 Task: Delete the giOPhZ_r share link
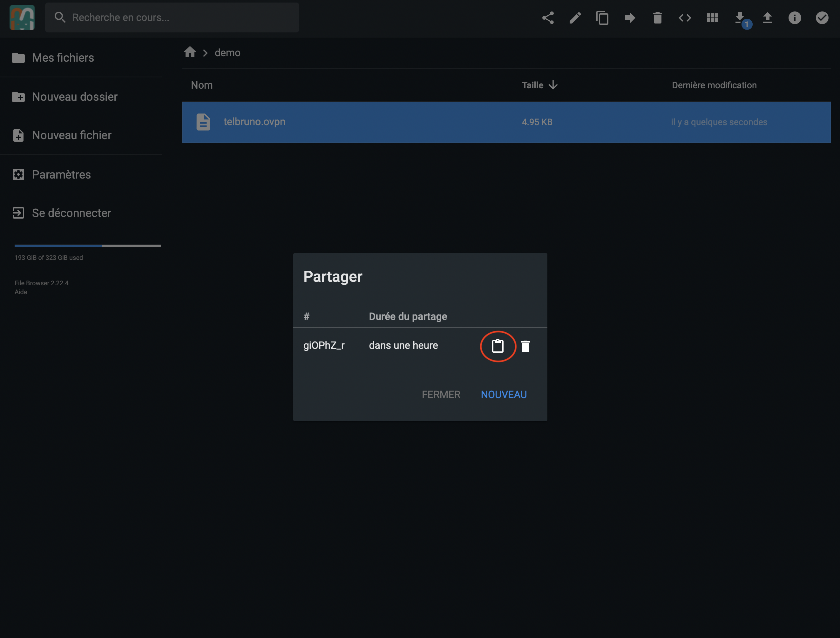[x=525, y=346]
